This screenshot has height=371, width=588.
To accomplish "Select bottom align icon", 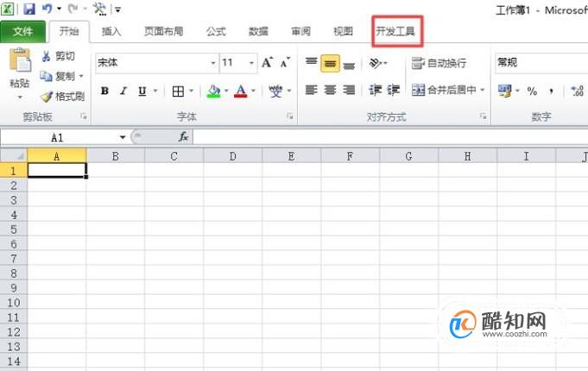I will coord(349,64).
